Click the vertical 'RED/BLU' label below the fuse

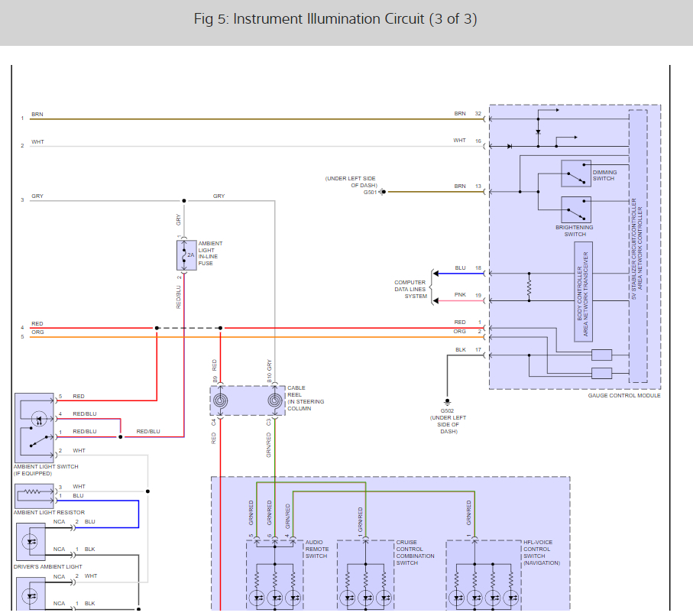[x=179, y=297]
